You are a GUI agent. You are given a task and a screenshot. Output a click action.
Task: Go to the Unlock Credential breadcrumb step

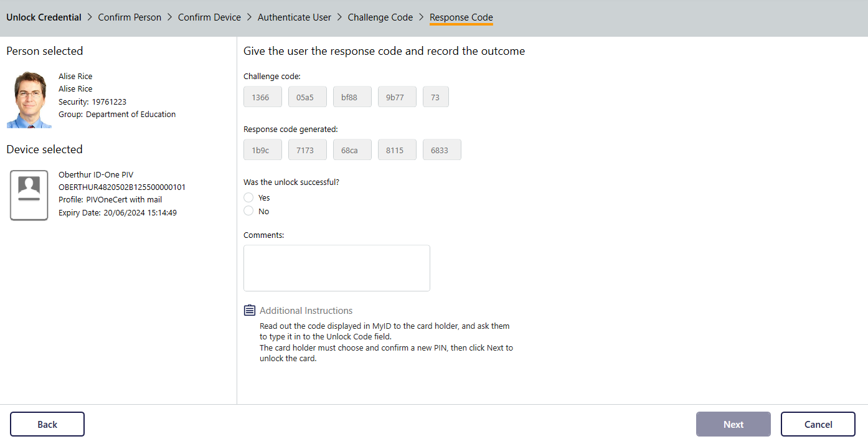tap(44, 17)
